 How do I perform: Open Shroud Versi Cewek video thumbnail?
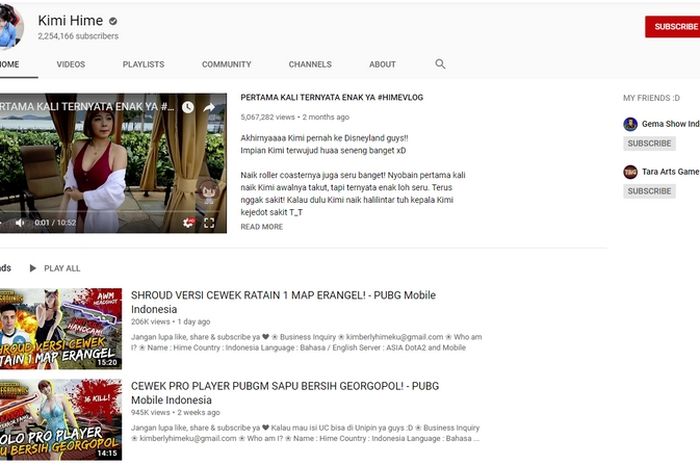[x=60, y=329]
